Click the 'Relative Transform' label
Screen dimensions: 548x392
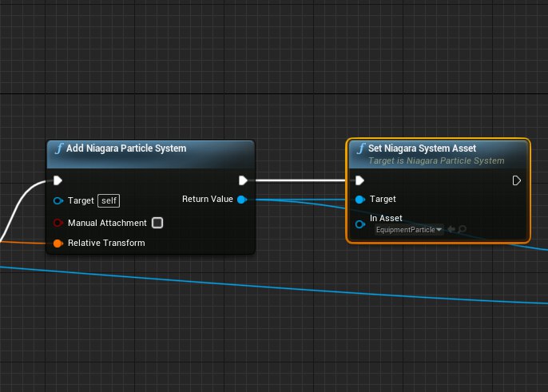[x=106, y=244]
